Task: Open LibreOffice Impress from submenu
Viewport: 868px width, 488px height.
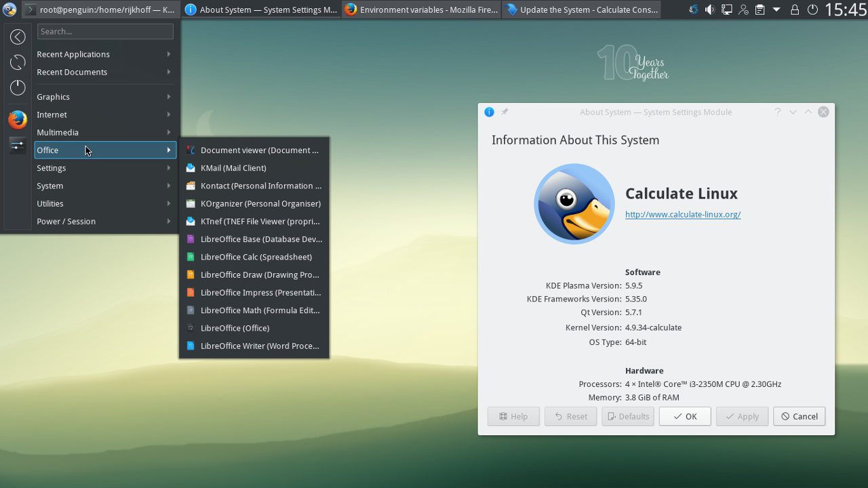Action: 254,293
